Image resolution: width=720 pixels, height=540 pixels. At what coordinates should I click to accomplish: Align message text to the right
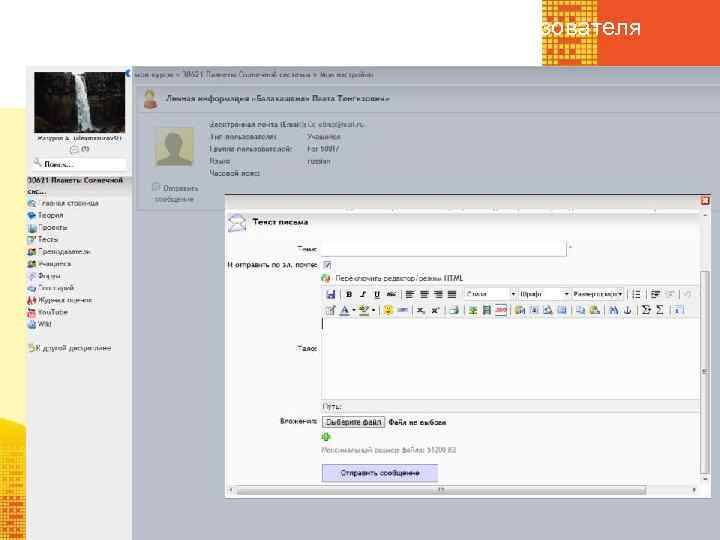438,294
